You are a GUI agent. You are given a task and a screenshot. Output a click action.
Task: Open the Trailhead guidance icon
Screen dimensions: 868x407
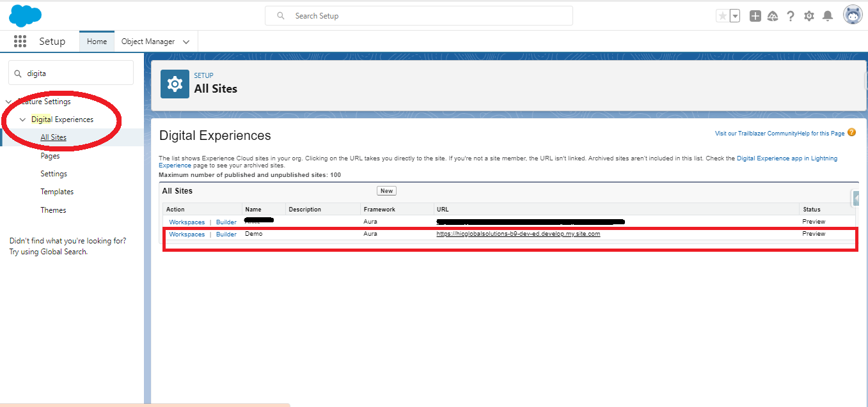tap(773, 16)
